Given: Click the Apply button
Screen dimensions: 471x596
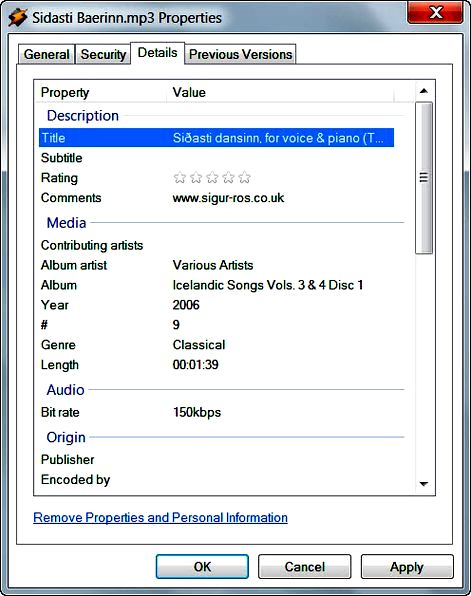Looking at the screenshot, I should 407,567.
